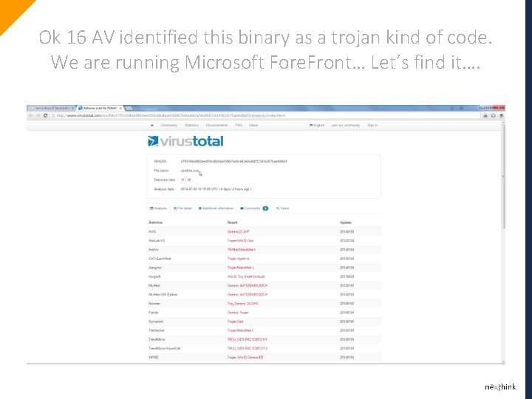Click the VIPRE row name
Image resolution: width=532 pixels, height=399 pixels.
click(x=154, y=358)
